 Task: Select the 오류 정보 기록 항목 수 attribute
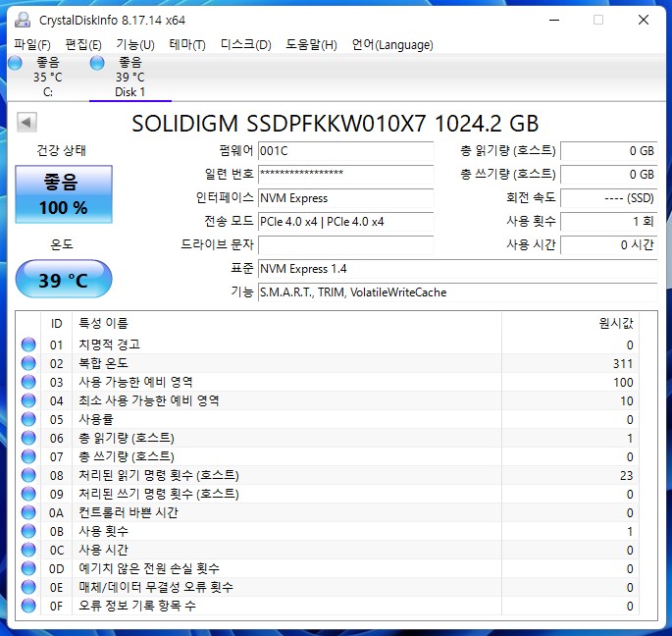coord(137,606)
